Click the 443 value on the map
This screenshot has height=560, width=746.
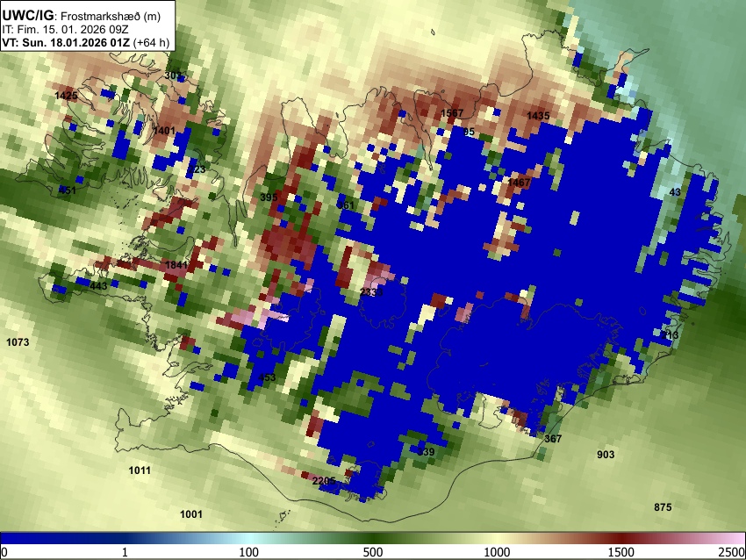(98, 286)
